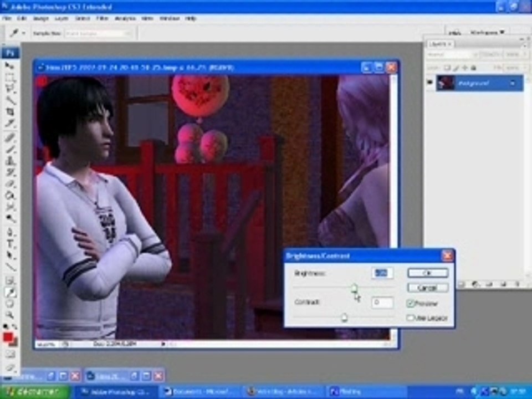Select the Lasso tool
The width and height of the screenshot is (532, 399).
click(x=10, y=89)
